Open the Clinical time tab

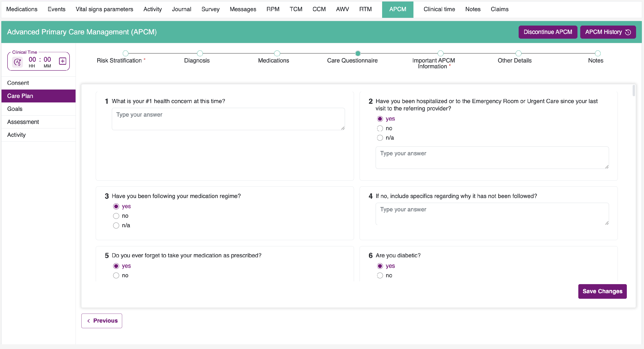coord(439,9)
